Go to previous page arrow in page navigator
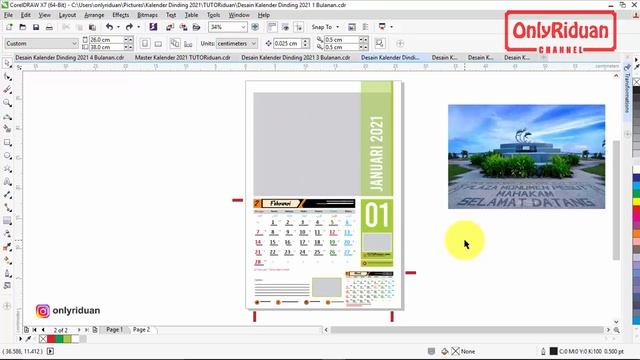The height and width of the screenshot is (360, 640). 43,330
